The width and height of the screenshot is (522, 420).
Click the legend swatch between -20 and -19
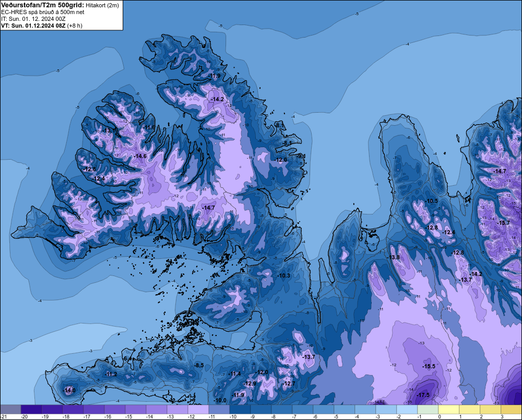[31, 409]
